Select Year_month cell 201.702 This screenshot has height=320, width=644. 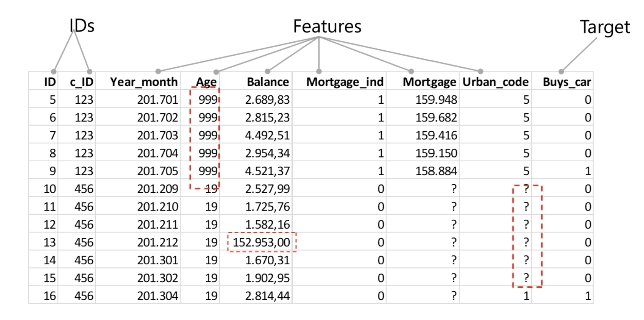[158, 118]
